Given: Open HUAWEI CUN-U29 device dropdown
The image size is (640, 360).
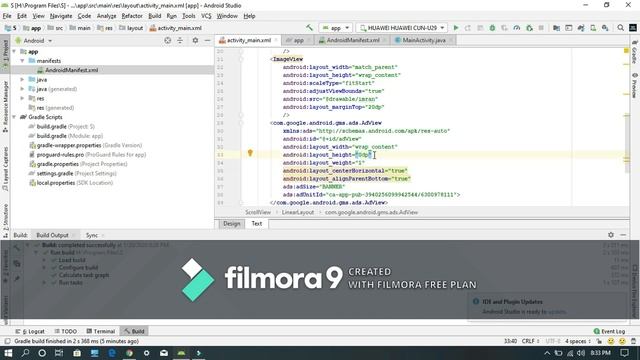Looking at the screenshot, I should (x=402, y=28).
